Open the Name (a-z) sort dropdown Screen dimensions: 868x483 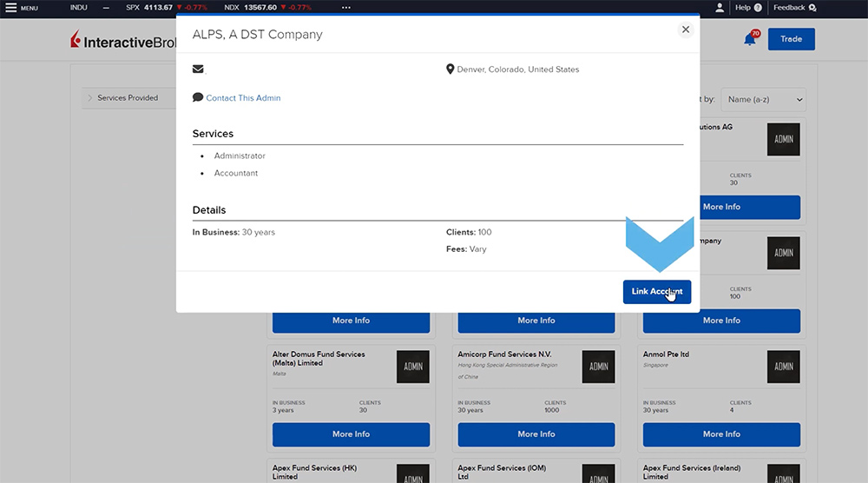(x=766, y=100)
